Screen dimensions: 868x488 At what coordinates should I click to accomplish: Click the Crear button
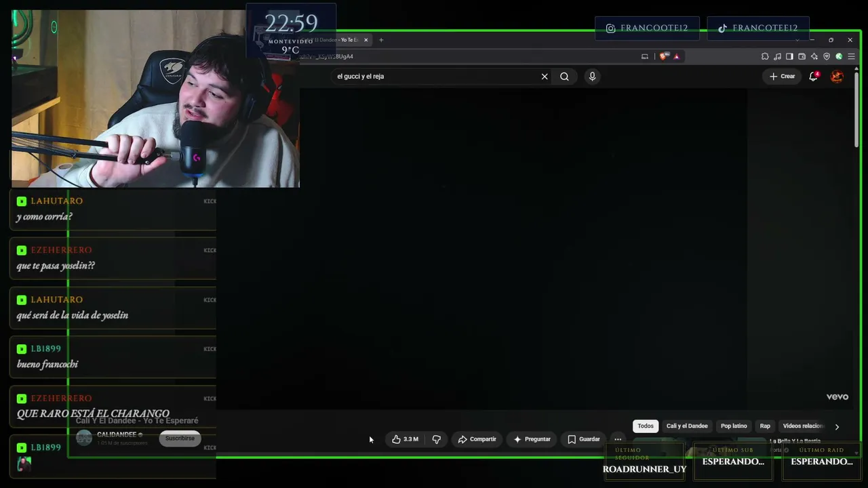click(x=782, y=77)
